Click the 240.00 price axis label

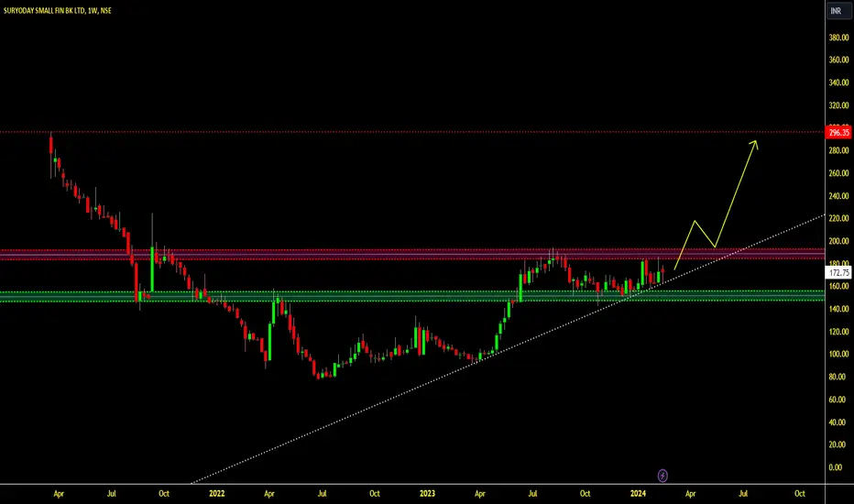838,195
